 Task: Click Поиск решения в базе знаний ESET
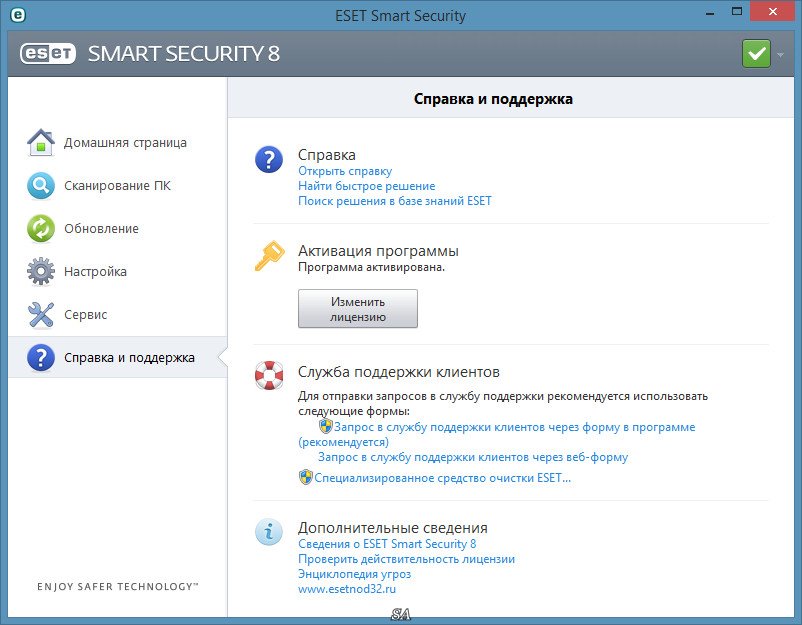coord(394,200)
